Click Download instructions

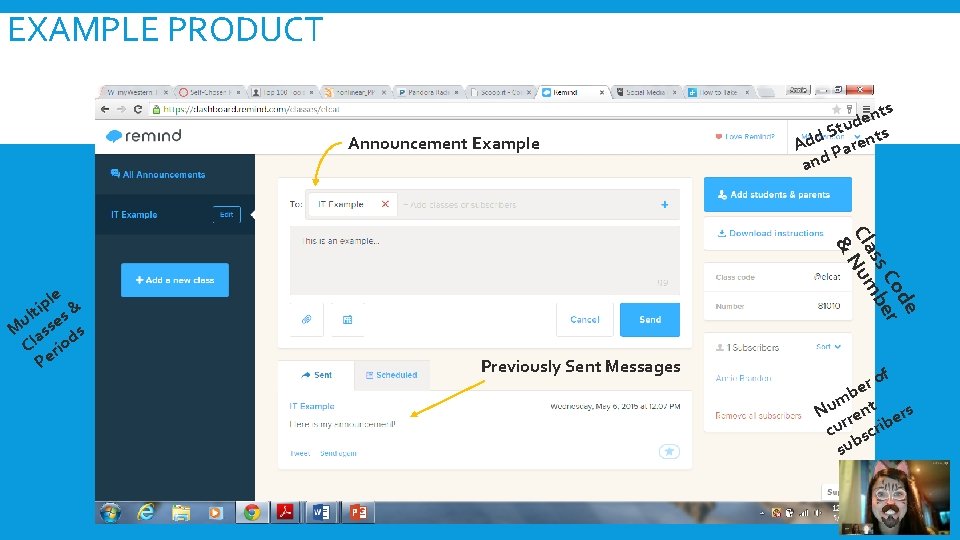coord(771,233)
